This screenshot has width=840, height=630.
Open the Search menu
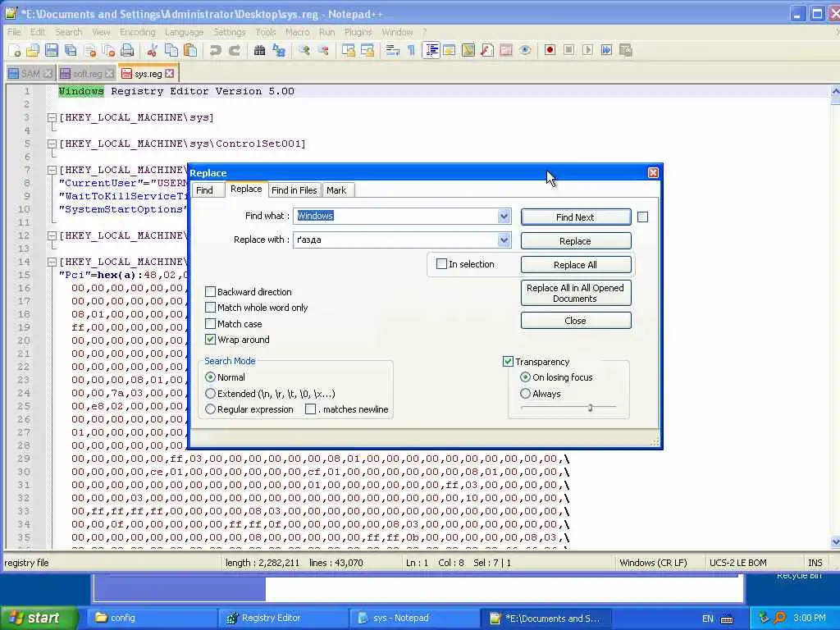[69, 32]
